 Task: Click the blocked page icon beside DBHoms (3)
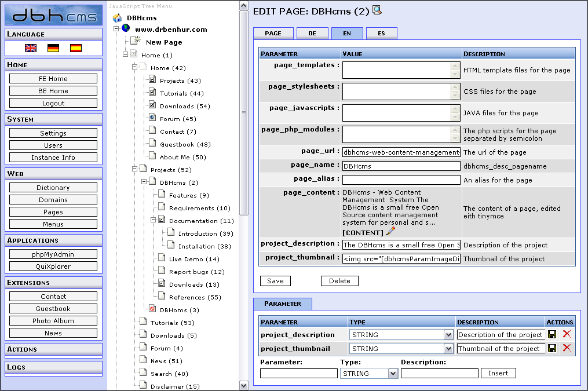[152, 309]
